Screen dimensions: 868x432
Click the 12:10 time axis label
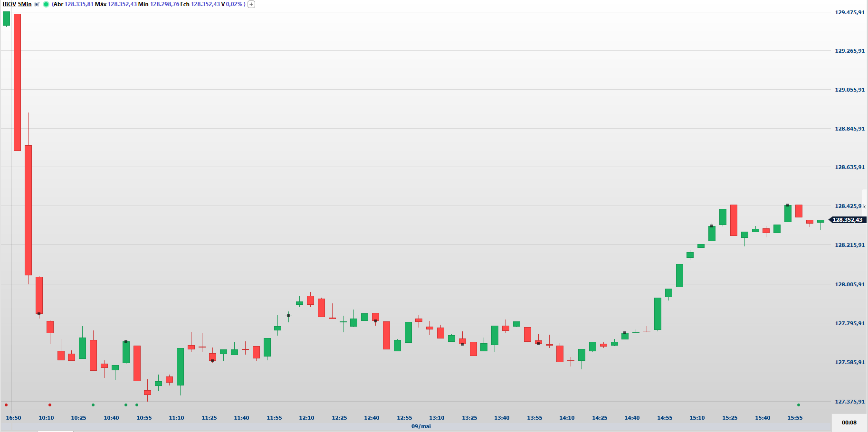[306, 418]
